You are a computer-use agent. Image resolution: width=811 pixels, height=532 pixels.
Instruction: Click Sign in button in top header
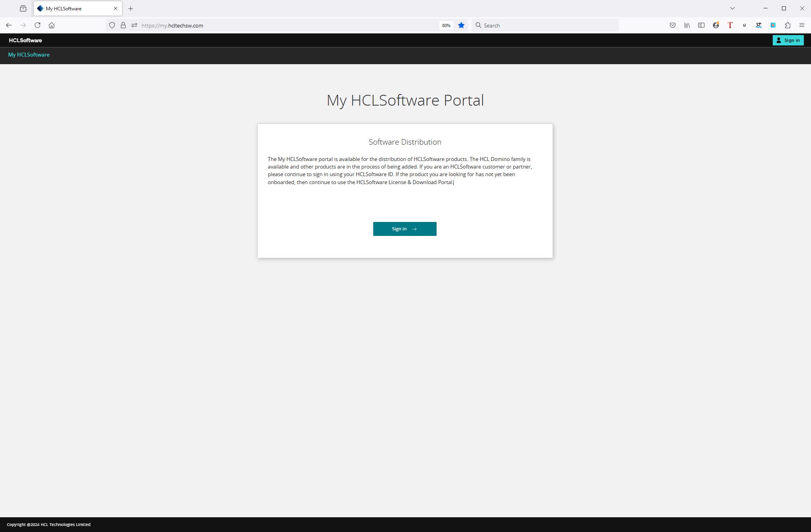pos(788,40)
